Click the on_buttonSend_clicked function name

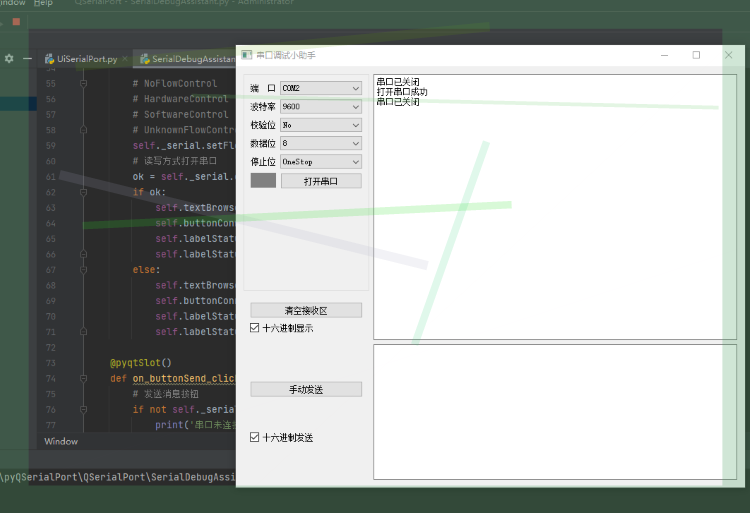point(184,379)
